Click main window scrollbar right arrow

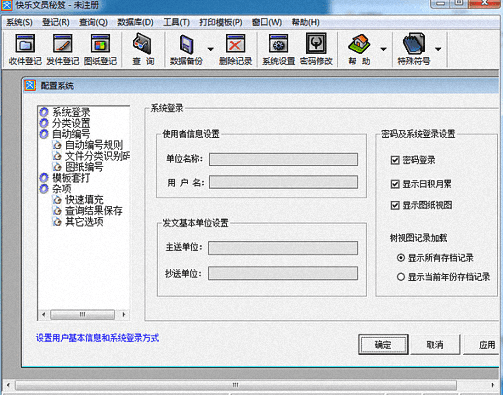click(x=493, y=385)
